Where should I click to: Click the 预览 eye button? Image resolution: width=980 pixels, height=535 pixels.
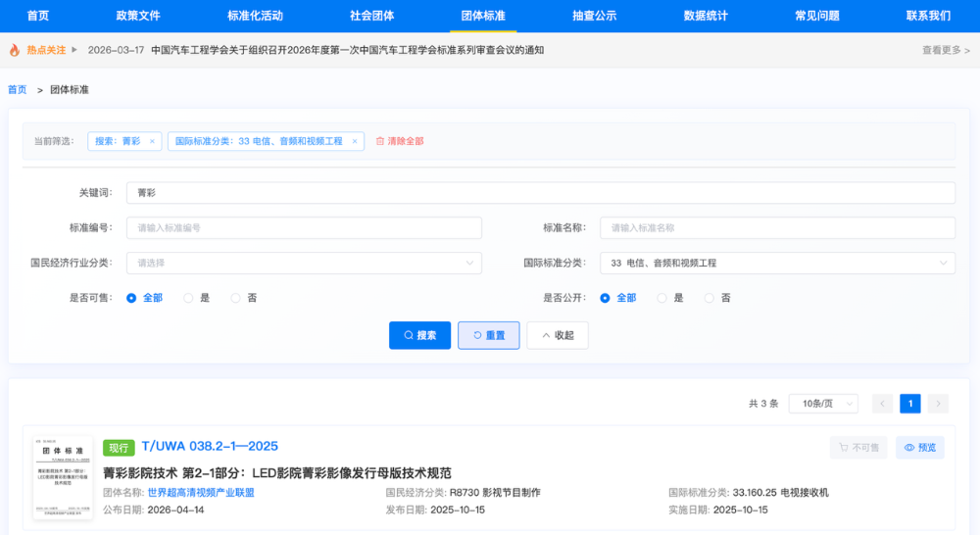(x=919, y=448)
